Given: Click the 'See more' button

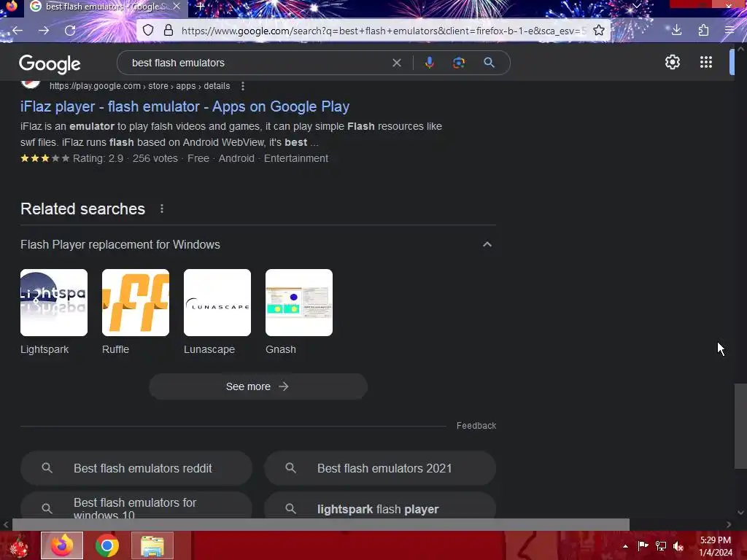Looking at the screenshot, I should [258, 386].
